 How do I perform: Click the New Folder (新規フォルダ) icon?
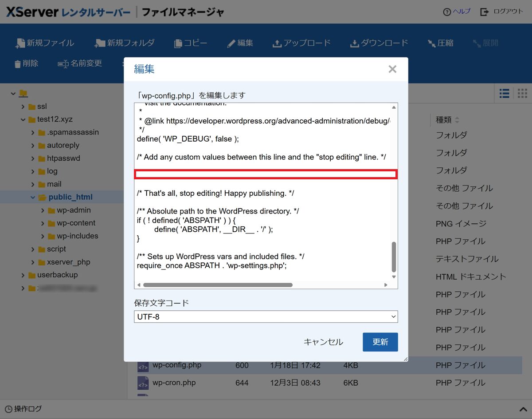tap(100, 43)
